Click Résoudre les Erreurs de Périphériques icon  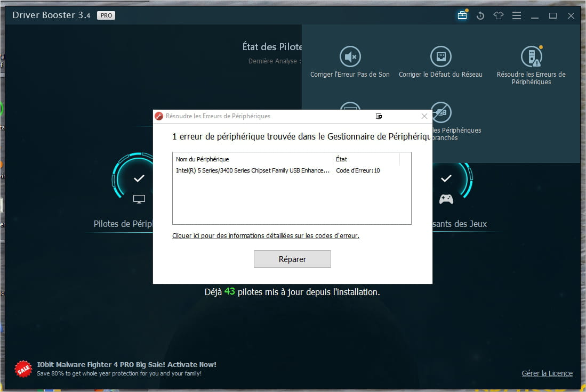532,56
